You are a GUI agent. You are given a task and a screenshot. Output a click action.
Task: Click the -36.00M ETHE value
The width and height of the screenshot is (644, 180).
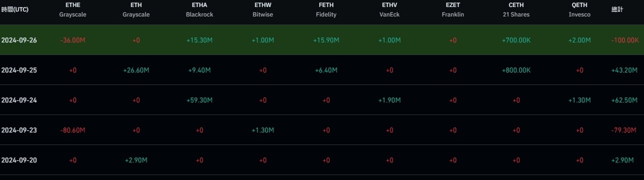[73, 40]
